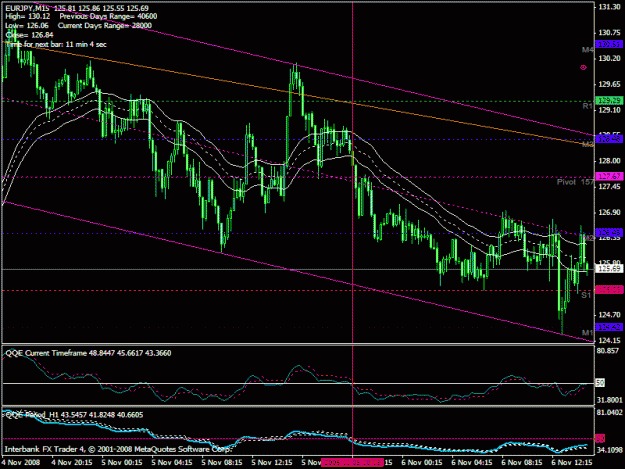Click the white current price tag 125.69
Screen dimensions: 625x469
(610, 269)
